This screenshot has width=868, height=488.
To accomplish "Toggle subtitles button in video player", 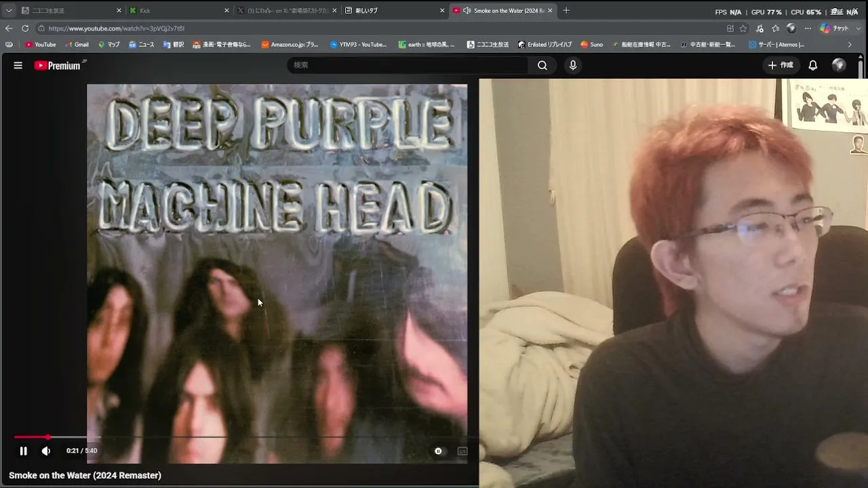I will coord(462,451).
